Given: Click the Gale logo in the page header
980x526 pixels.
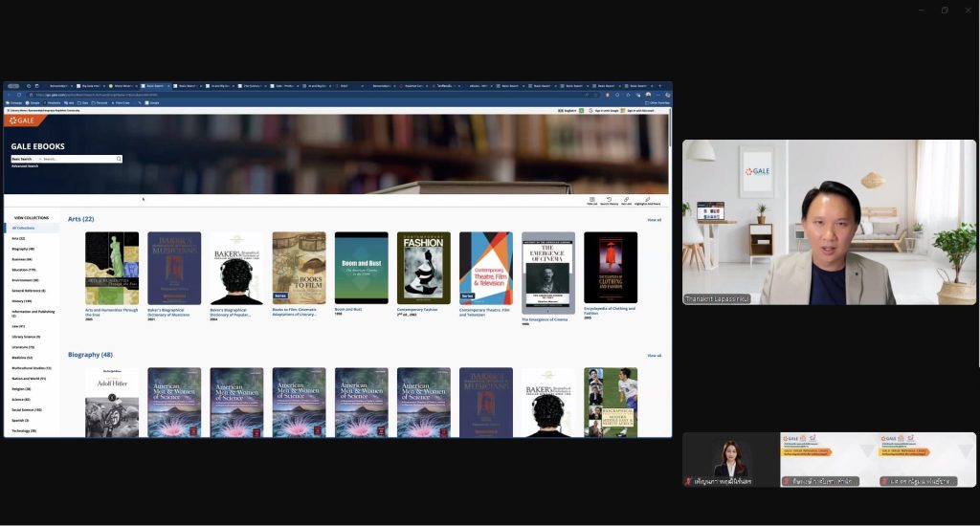Looking at the screenshot, I should point(22,120).
